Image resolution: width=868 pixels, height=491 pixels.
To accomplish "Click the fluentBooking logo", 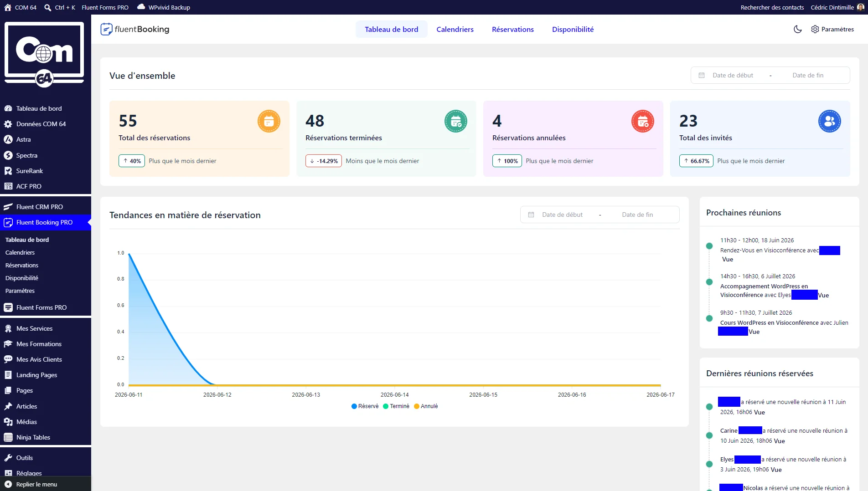I will (x=135, y=29).
